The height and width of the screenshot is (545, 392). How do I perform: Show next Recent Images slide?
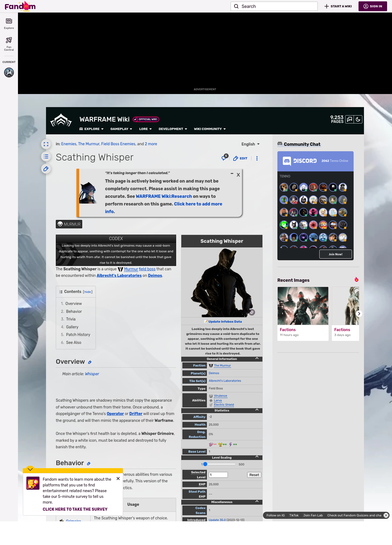[x=359, y=314]
